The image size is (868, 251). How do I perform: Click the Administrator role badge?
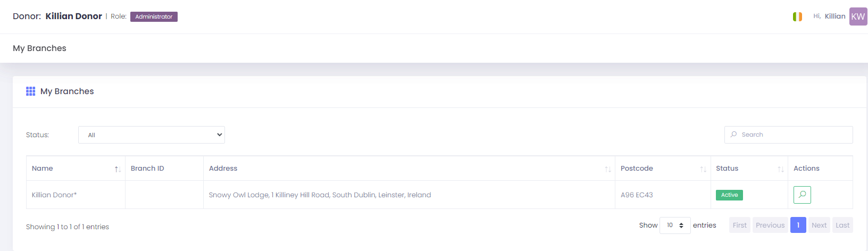[154, 16]
